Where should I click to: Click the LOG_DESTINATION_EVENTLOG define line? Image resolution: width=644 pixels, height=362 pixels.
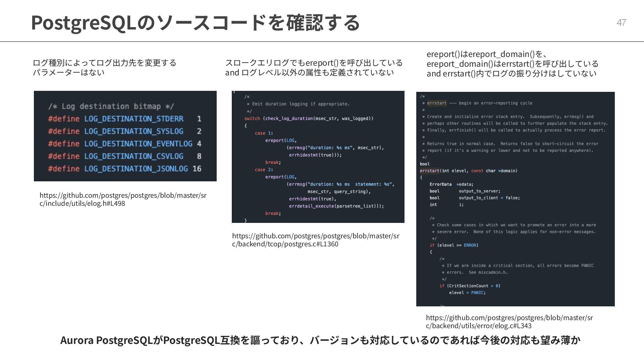(124, 144)
